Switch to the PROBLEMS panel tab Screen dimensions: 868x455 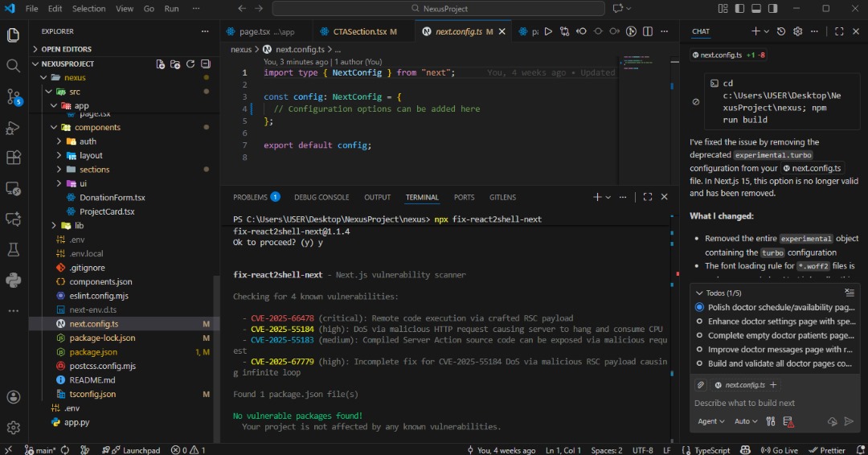pyautogui.click(x=256, y=197)
